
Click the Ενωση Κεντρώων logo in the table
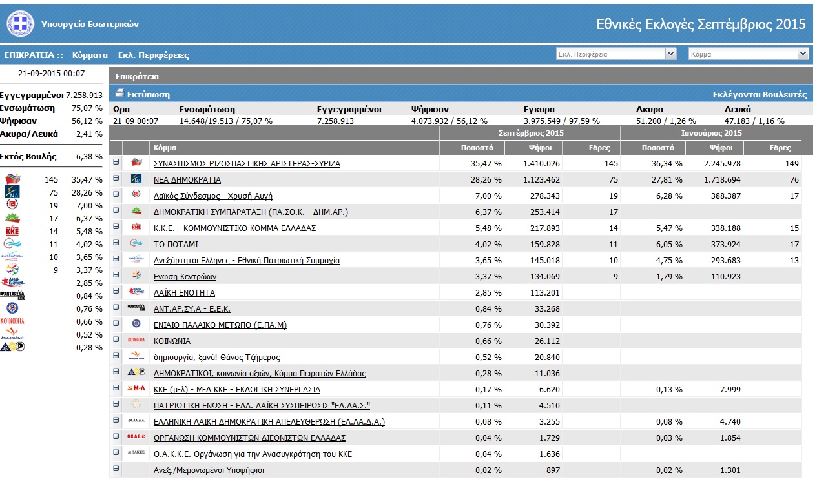point(136,276)
